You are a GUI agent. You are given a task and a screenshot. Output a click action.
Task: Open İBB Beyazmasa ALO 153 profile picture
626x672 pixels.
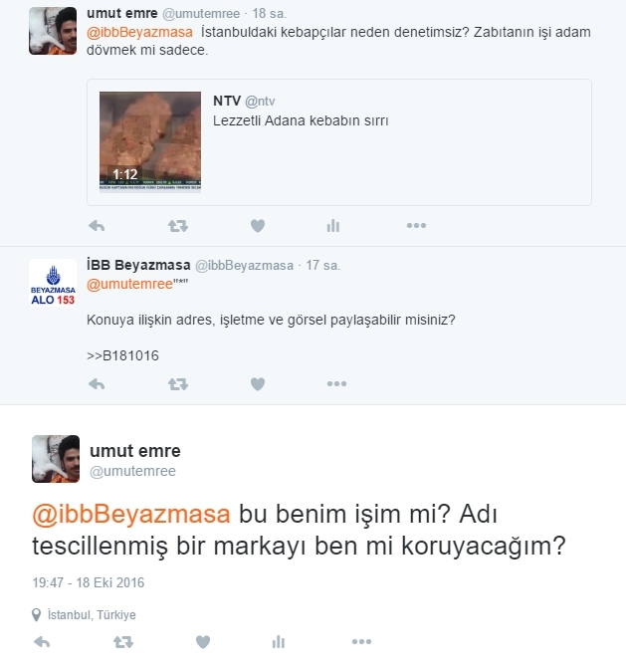[53, 283]
